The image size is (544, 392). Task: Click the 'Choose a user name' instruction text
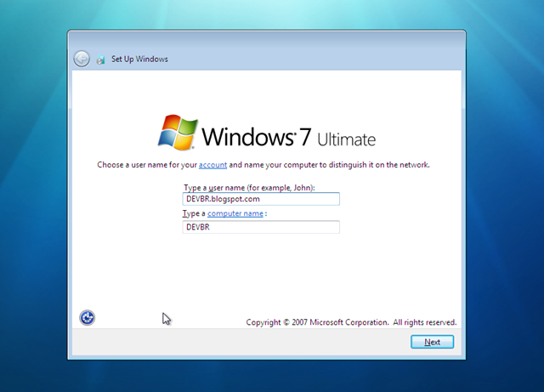pyautogui.click(x=263, y=165)
